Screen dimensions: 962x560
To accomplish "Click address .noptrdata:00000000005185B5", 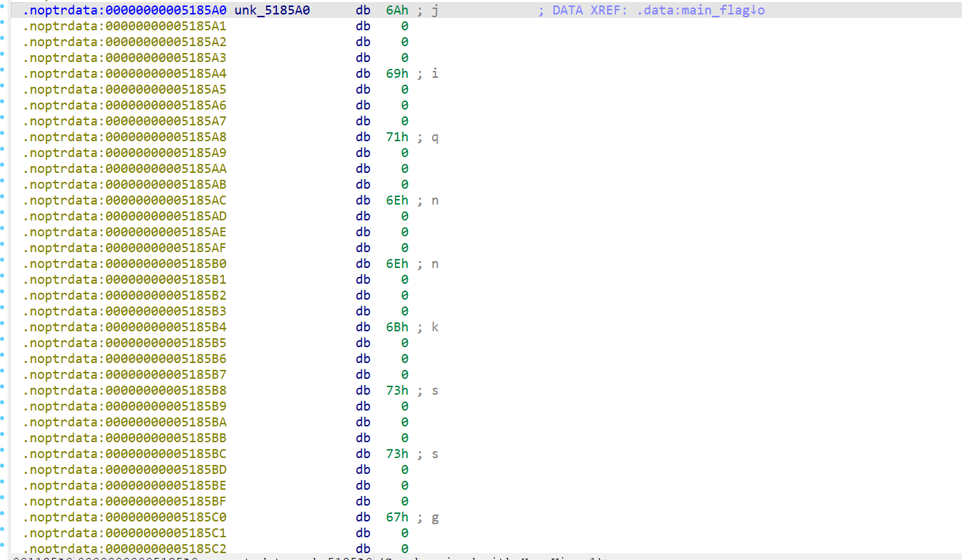I will click(125, 343).
